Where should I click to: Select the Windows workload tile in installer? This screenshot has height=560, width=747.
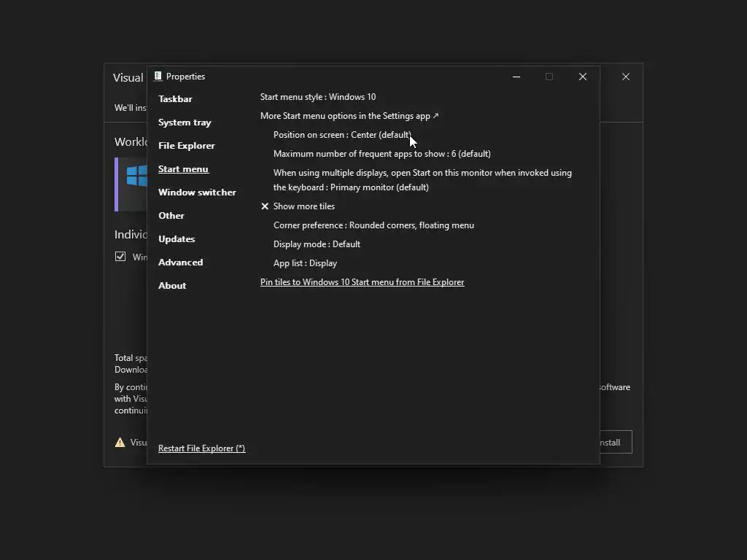pos(131,184)
